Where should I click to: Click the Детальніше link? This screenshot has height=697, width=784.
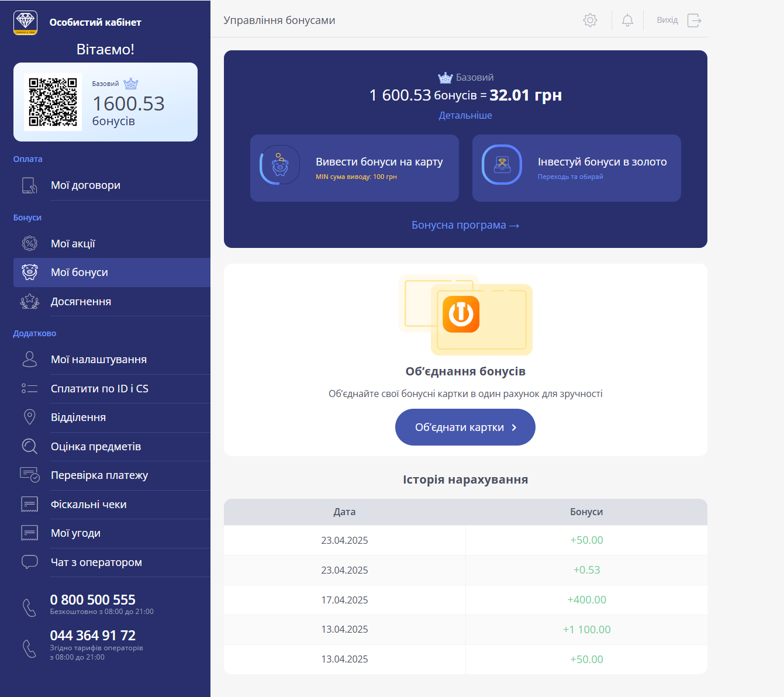coord(465,116)
